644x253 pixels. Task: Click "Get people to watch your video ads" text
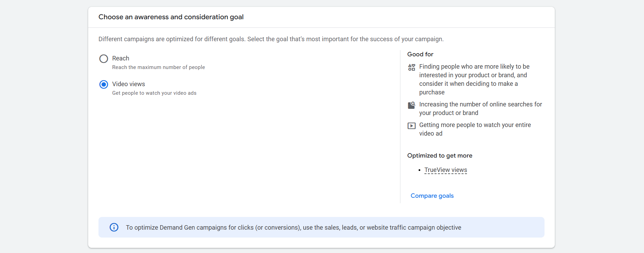[154, 93]
